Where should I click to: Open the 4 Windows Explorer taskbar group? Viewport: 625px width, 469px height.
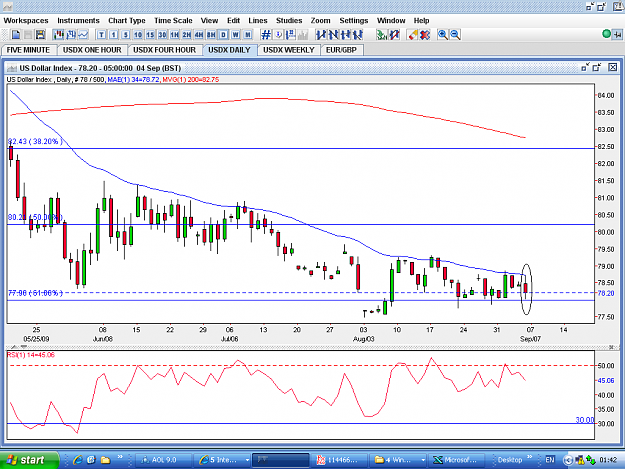[x=399, y=460]
